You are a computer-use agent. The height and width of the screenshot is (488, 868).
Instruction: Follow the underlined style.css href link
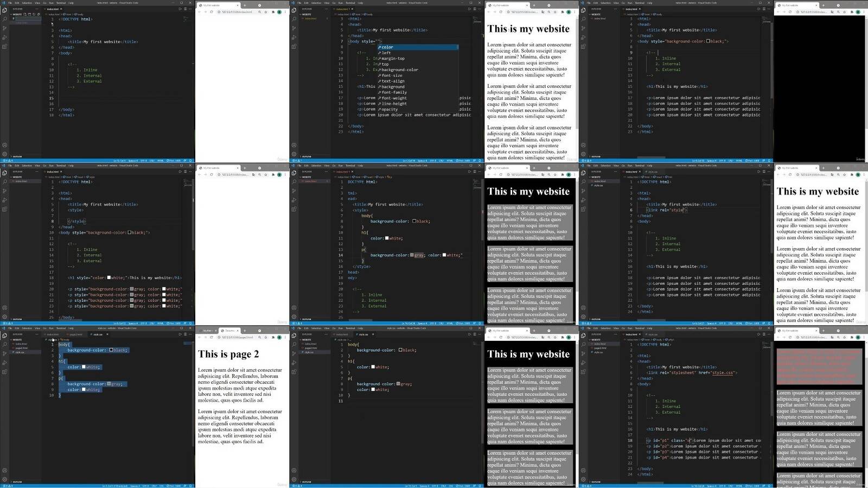pyautogui.click(x=722, y=373)
